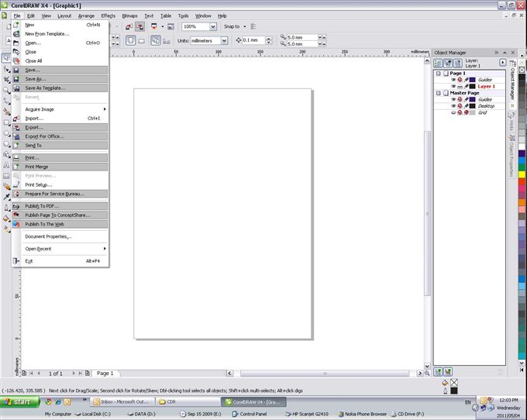Viewport: 527px width, 420px height.
Task: Open the zoom level 100% dropdown
Action: [213, 26]
